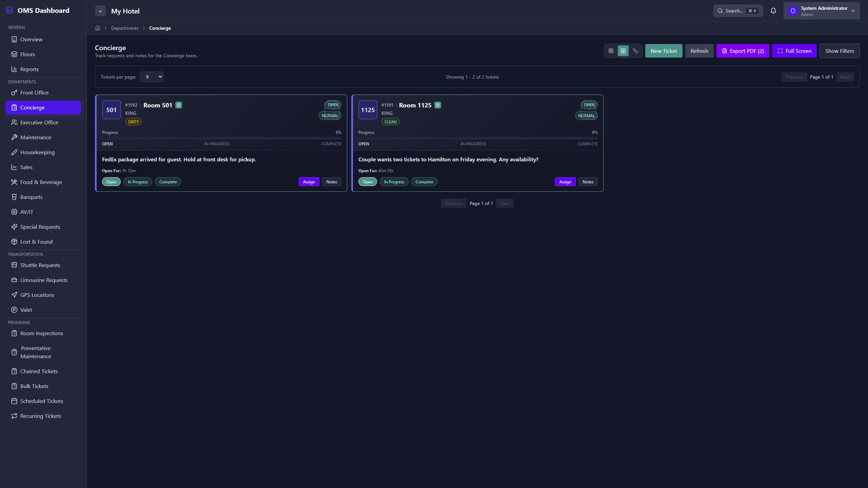Mark Room 1125 ticket as Complete
The width and height of the screenshot is (868, 488).
(x=424, y=182)
